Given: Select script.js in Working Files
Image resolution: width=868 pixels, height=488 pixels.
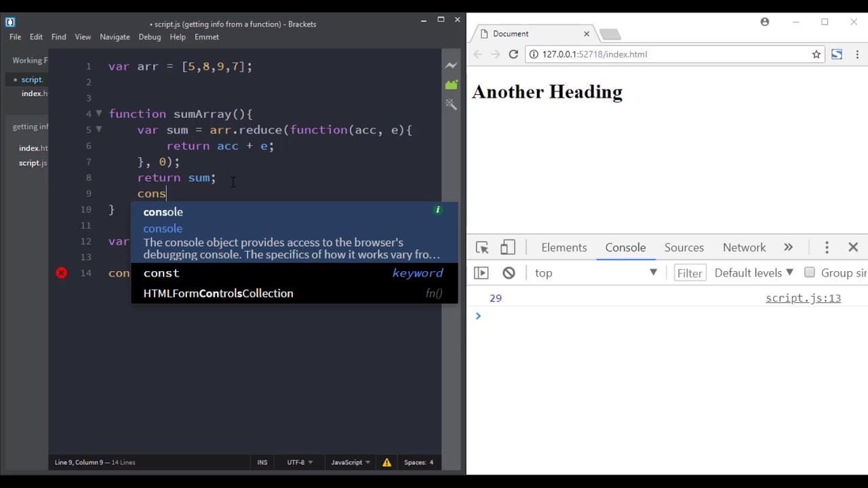Looking at the screenshot, I should pos(31,79).
